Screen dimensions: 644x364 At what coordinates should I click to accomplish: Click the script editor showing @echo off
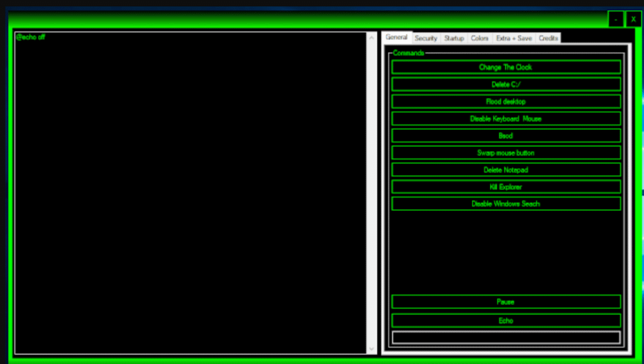189,189
